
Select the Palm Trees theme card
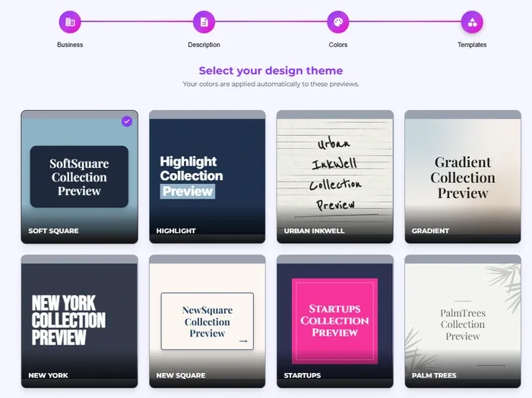tap(463, 321)
